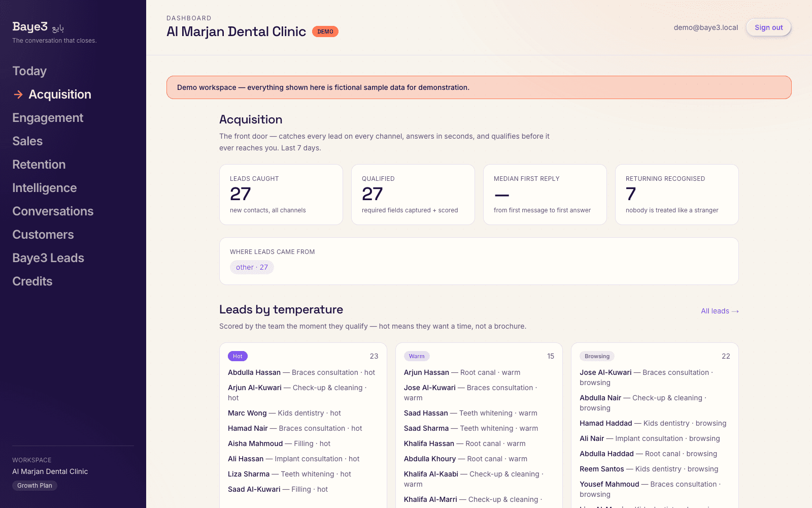
Task: Open lead Khalifa Al-Kaabi — Check-up & cleaning
Action: click(x=473, y=479)
